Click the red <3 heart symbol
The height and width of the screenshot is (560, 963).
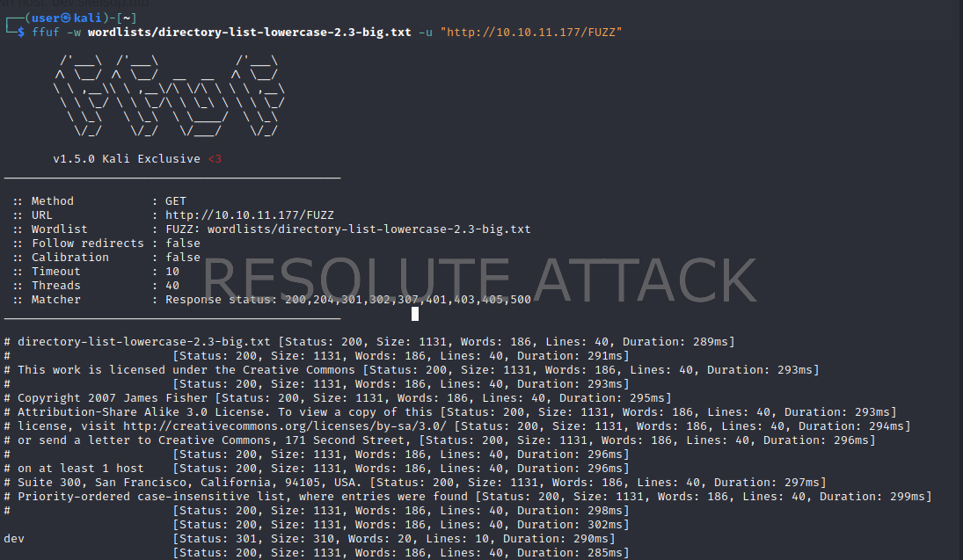click(215, 159)
